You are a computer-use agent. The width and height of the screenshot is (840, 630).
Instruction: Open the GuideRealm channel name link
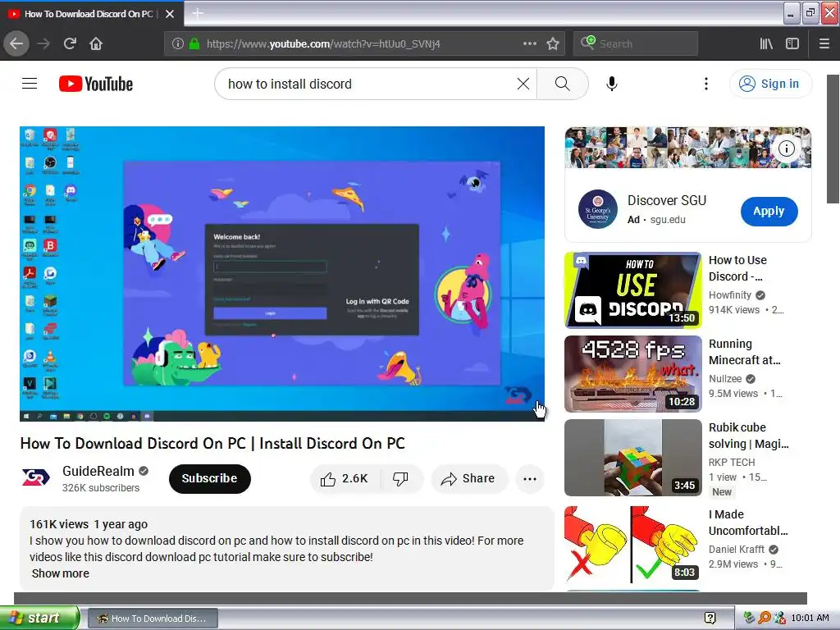point(98,471)
